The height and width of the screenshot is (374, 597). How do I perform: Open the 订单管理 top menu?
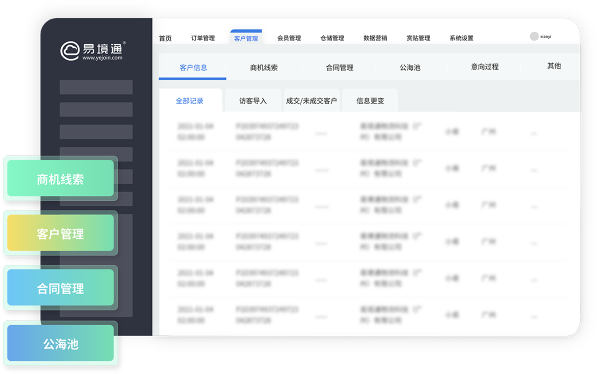[x=203, y=38]
